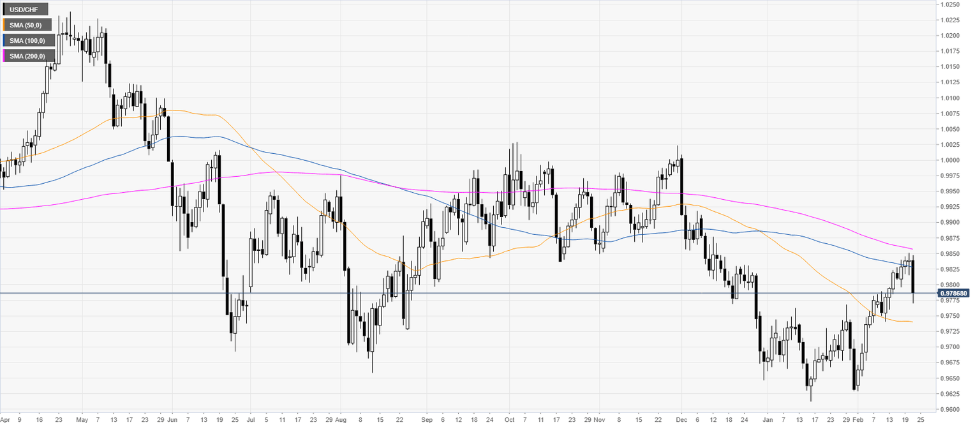
Task: Click the 0.9600 price axis label
Action: (949, 409)
